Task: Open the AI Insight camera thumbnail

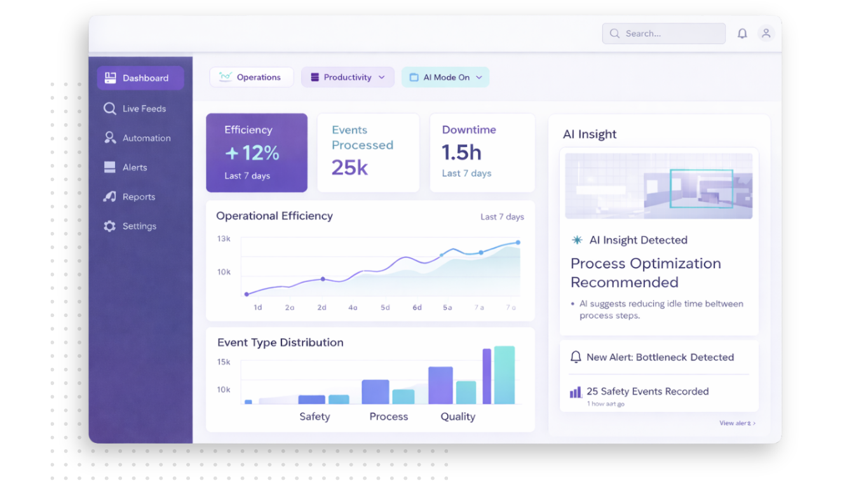Action: click(658, 186)
